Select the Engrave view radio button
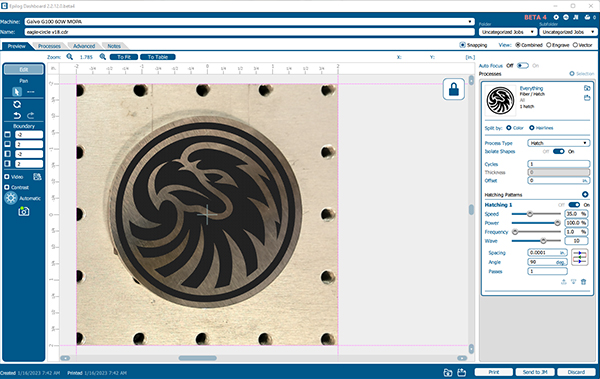The image size is (600, 379). [x=549, y=45]
